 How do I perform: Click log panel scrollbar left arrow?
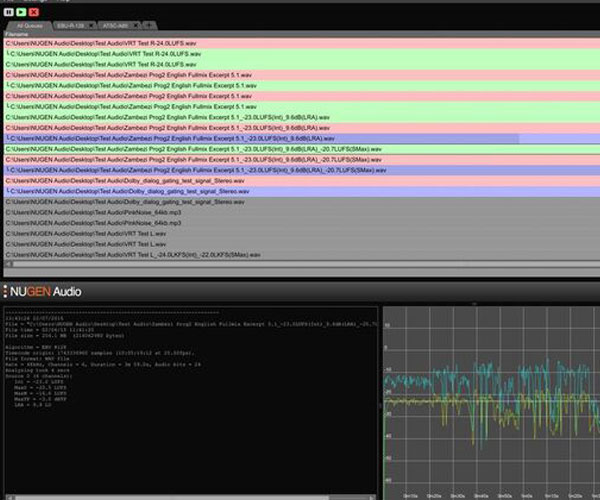(x=10, y=498)
